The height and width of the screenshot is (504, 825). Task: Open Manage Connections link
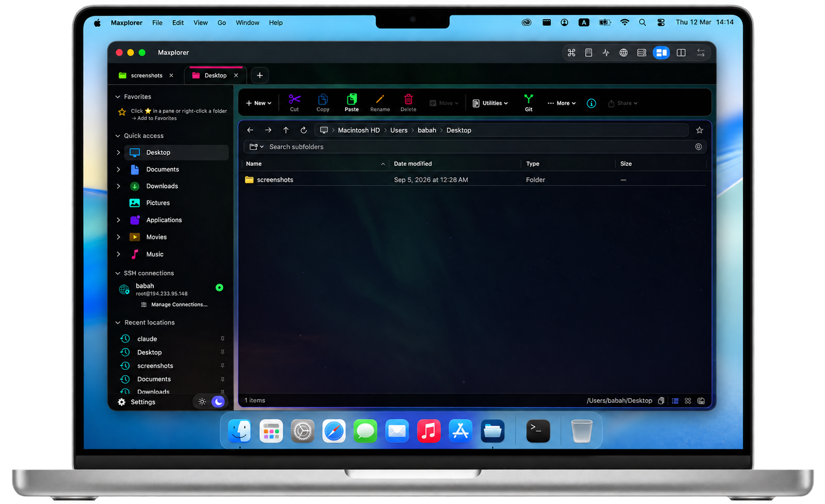pyautogui.click(x=174, y=304)
